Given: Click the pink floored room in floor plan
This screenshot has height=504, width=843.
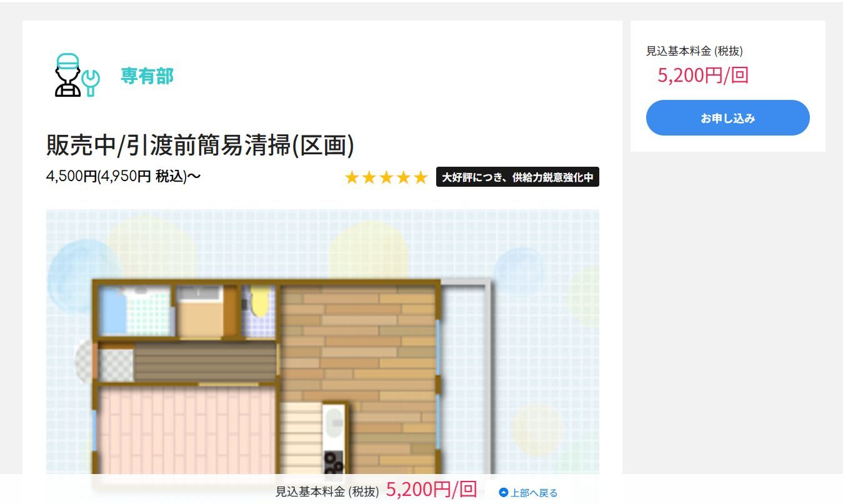Looking at the screenshot, I should [187, 431].
